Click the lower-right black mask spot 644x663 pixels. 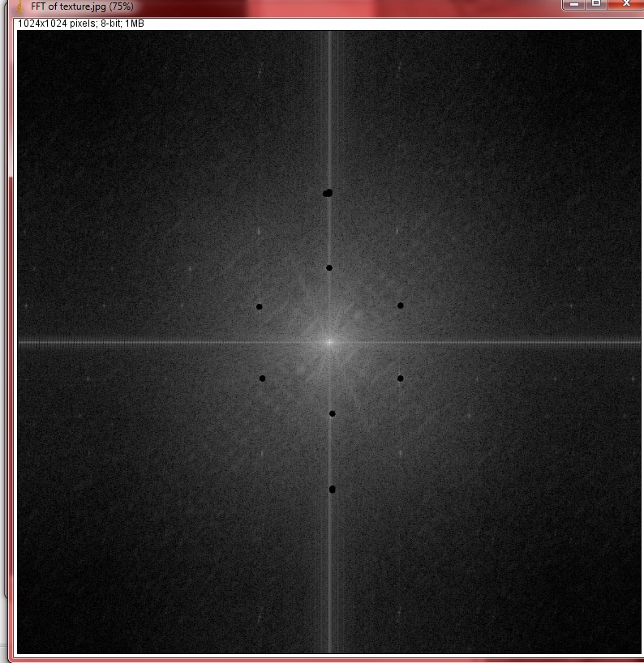(x=401, y=379)
